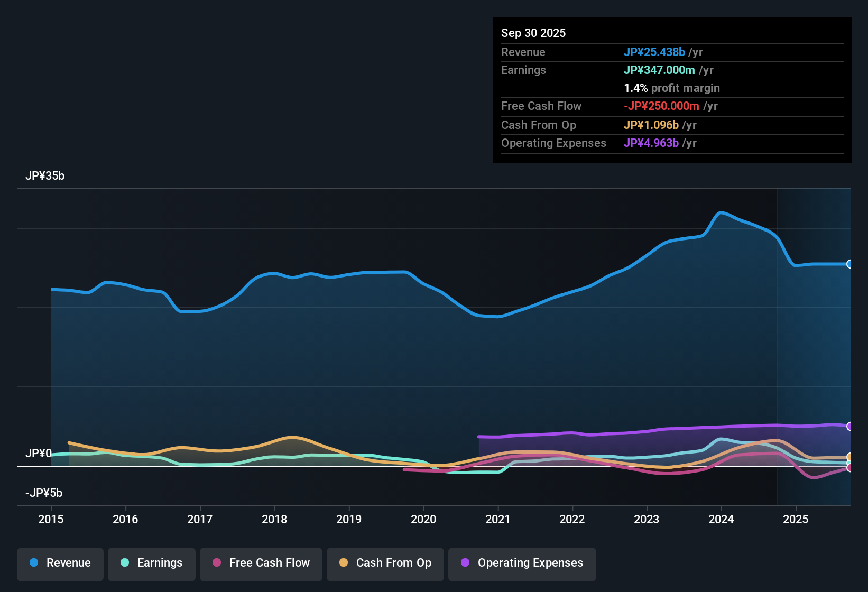Click the 2021 label on the timeline axis

pos(497,520)
